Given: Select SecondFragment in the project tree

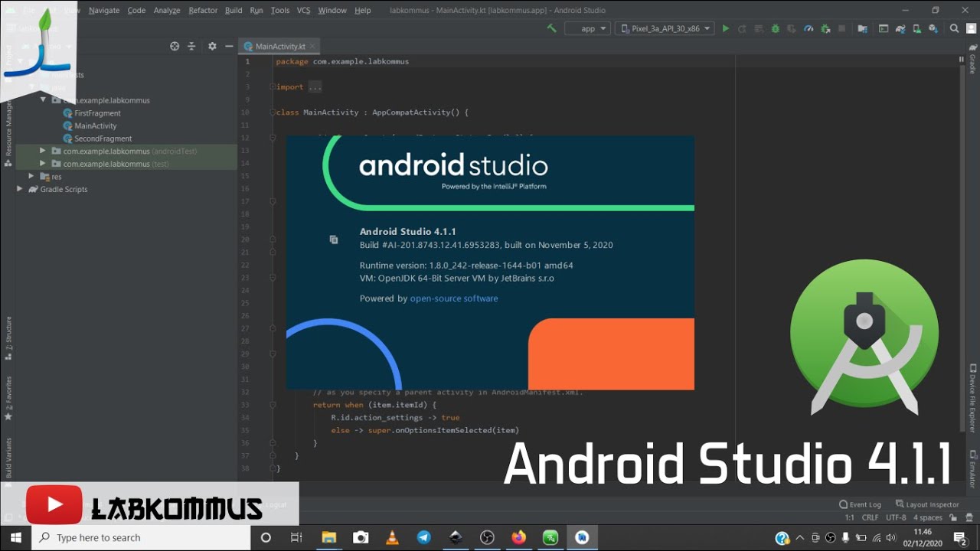Looking at the screenshot, I should (103, 139).
